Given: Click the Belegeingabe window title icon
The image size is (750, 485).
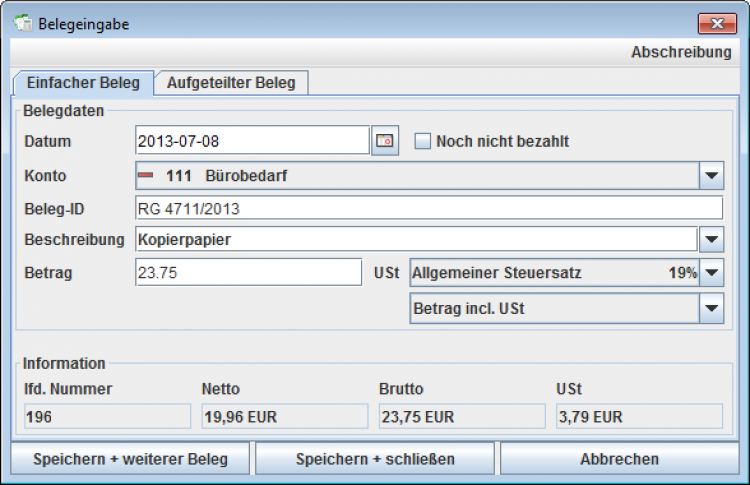Looking at the screenshot, I should tap(23, 22).
